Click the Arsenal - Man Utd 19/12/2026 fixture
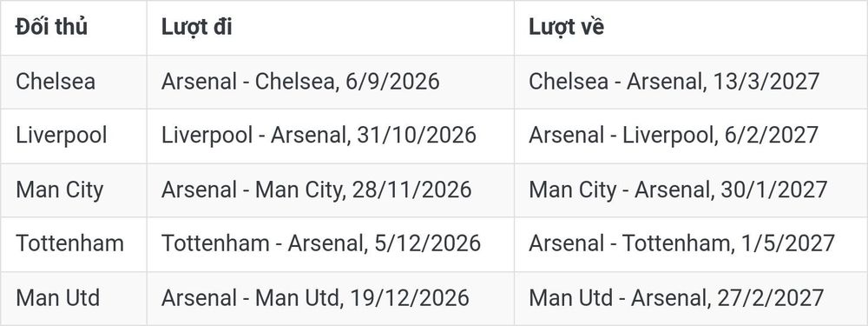868x326 pixels. (316, 297)
